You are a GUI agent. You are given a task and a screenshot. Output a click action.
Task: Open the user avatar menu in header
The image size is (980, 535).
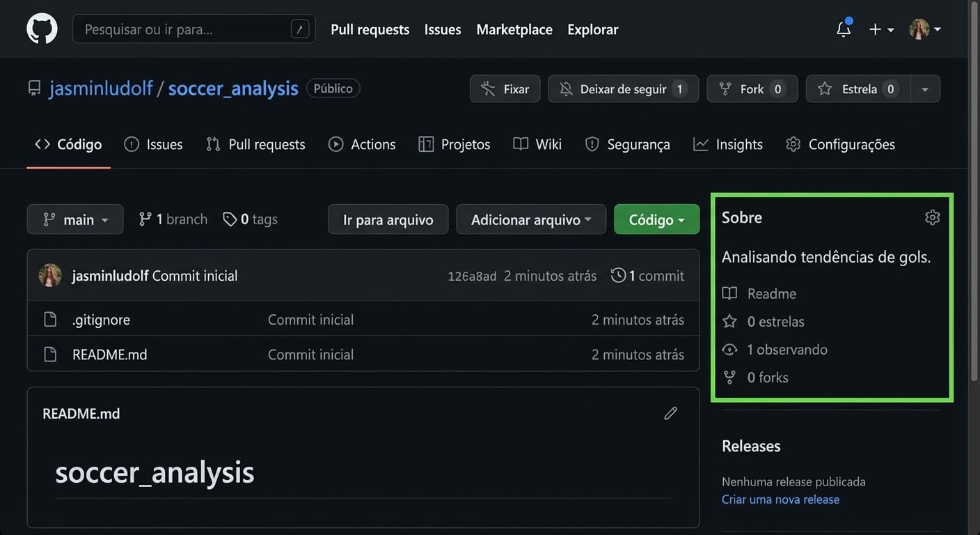pyautogui.click(x=925, y=29)
